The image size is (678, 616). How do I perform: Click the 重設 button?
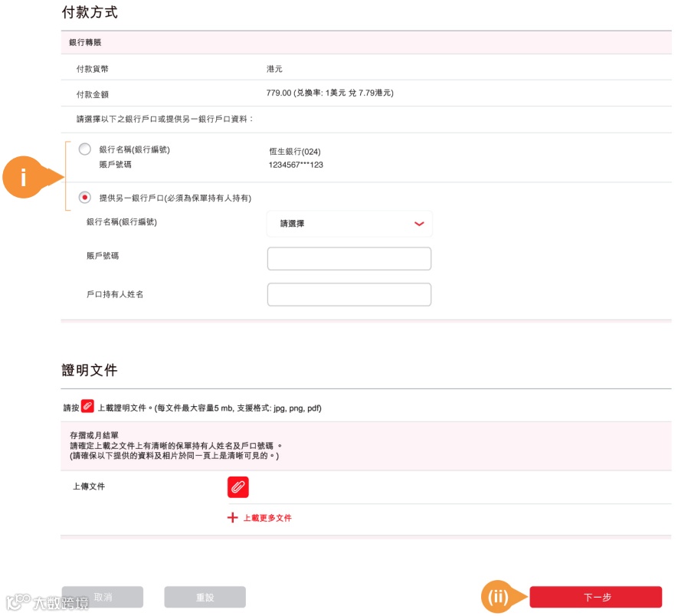[205, 598]
